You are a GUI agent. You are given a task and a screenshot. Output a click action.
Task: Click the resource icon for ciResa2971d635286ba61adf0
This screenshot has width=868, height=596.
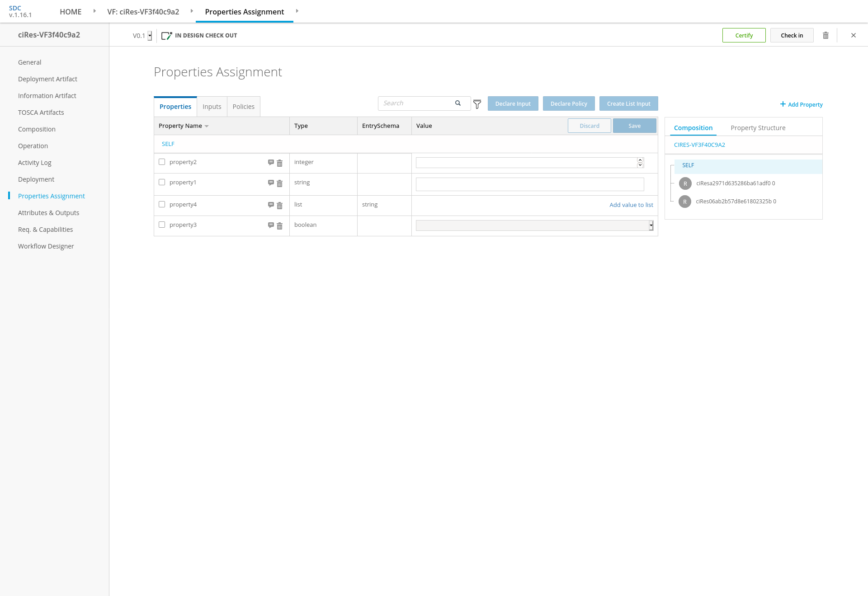pyautogui.click(x=685, y=183)
